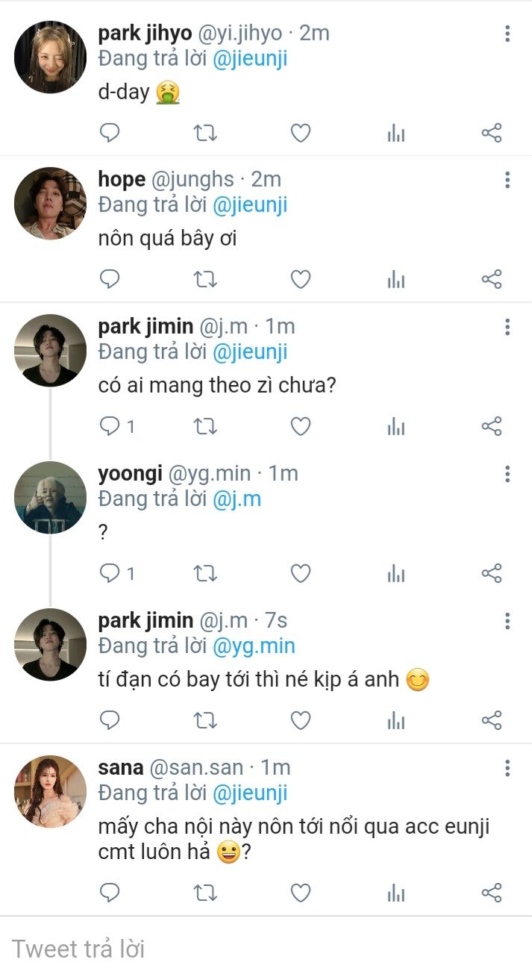This screenshot has height=980, width=532.
Task: Share yoongi's question mark tweet
Action: [x=491, y=573]
